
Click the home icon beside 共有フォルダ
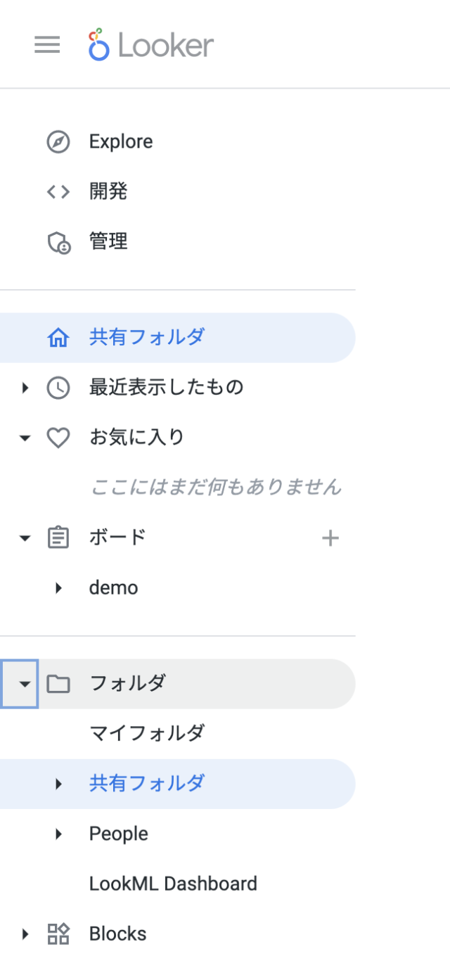(58, 337)
